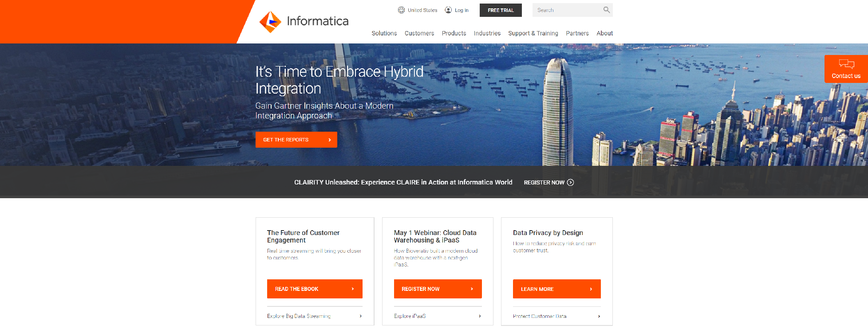Click the Informatica logo
This screenshot has width=868, height=329.
304,22
